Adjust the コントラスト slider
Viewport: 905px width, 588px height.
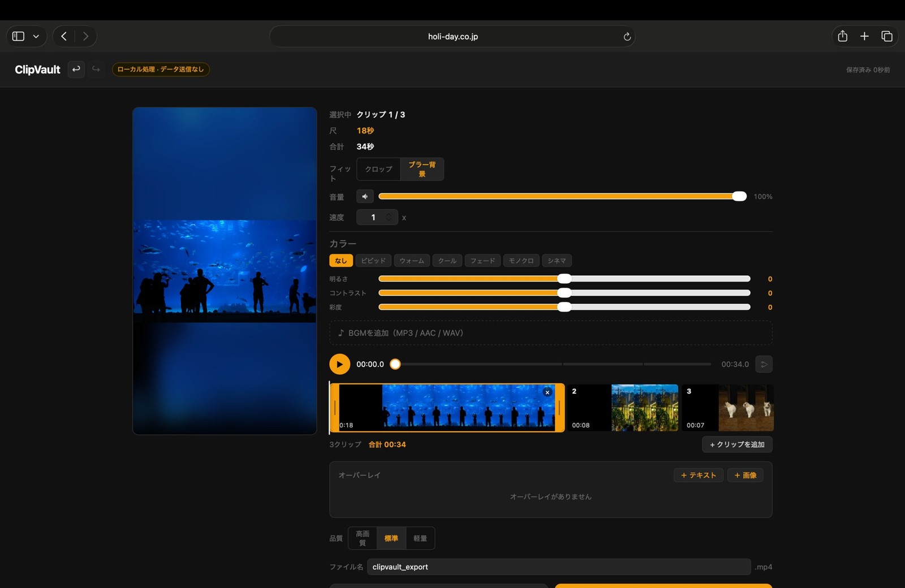[x=564, y=293]
